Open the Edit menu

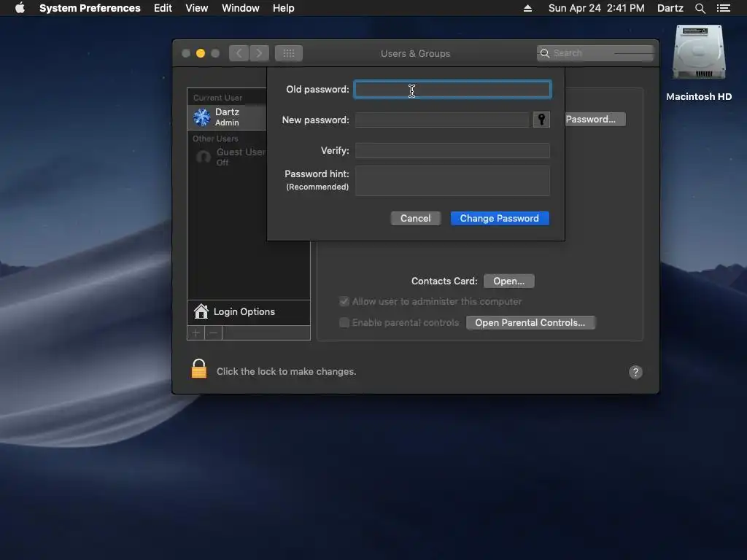pos(163,8)
